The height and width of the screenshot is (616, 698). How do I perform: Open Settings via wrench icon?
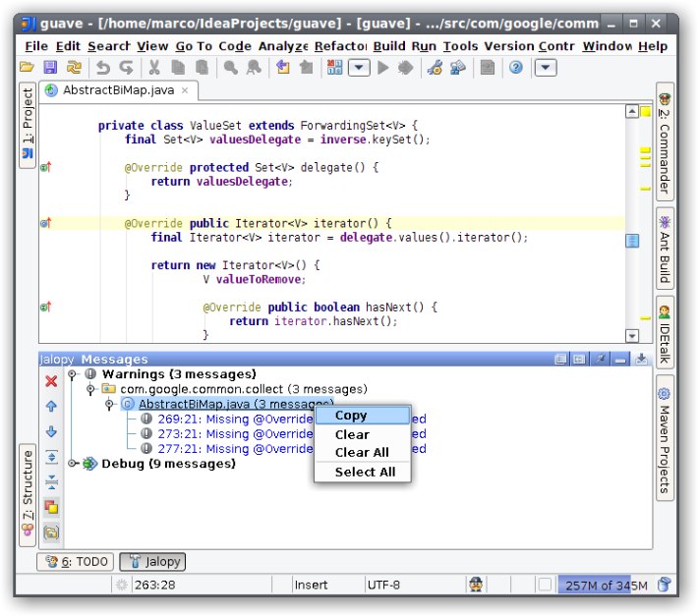click(435, 68)
